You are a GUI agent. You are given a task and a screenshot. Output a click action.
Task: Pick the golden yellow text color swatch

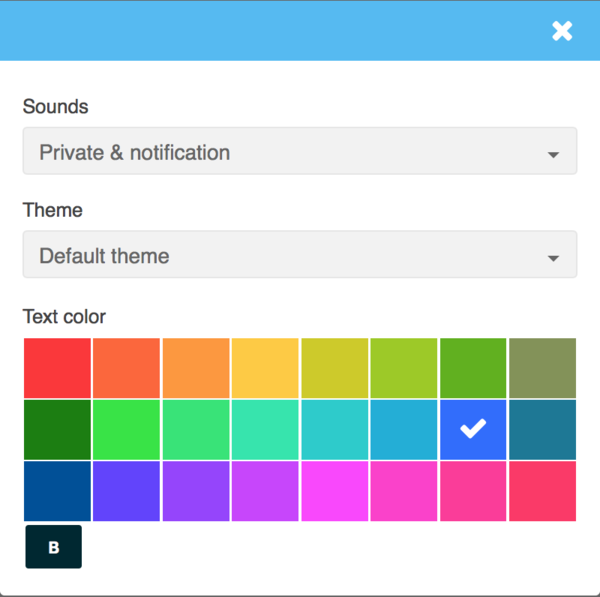click(x=265, y=368)
